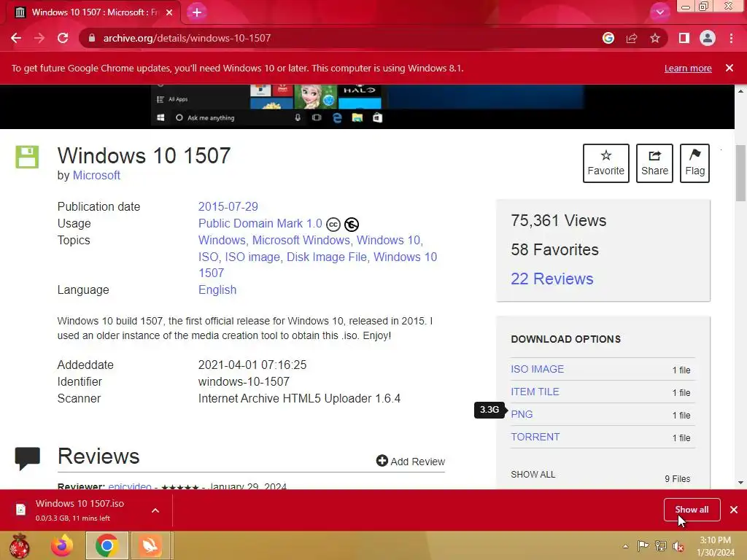Open the Action Center flag icon

point(643,546)
